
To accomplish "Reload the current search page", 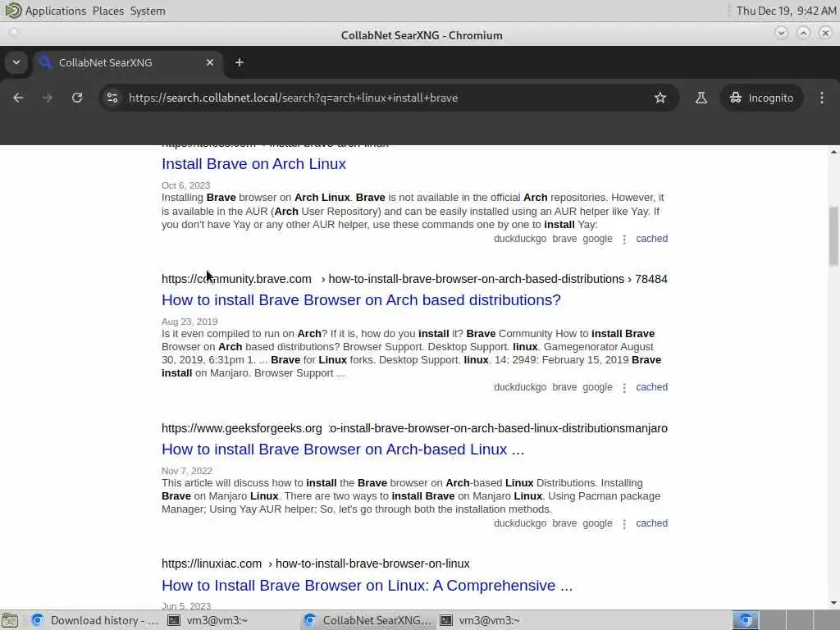I will [x=77, y=98].
